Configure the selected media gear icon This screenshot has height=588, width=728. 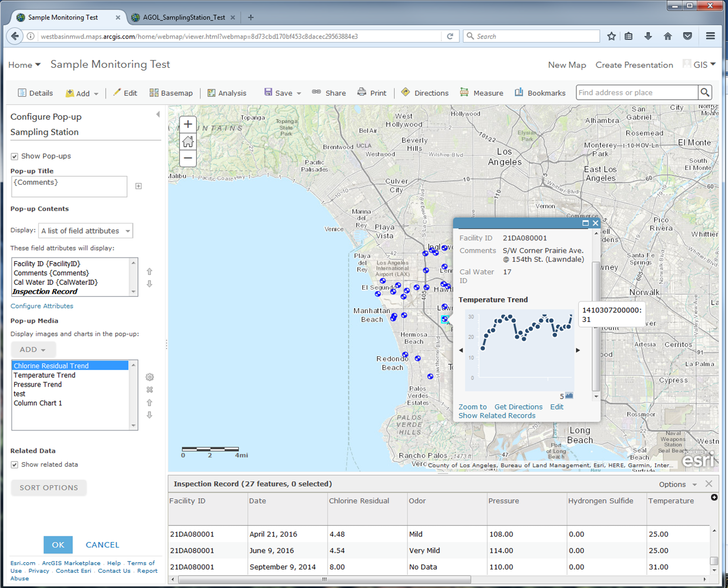(x=149, y=377)
